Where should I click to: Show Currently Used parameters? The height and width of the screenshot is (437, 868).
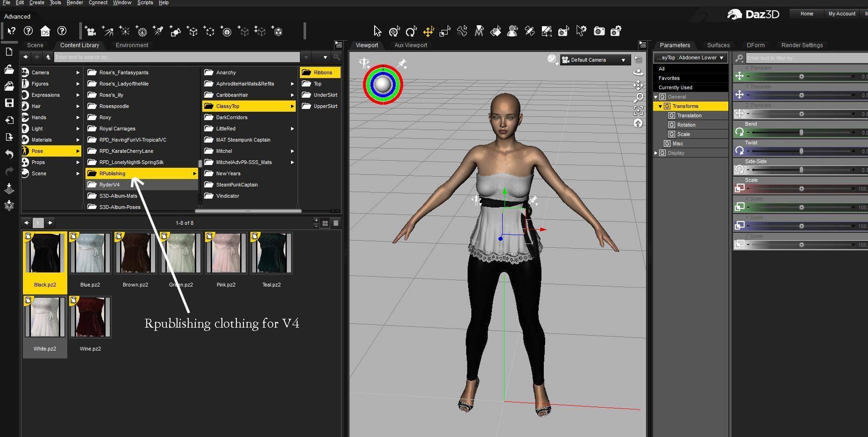[x=690, y=87]
